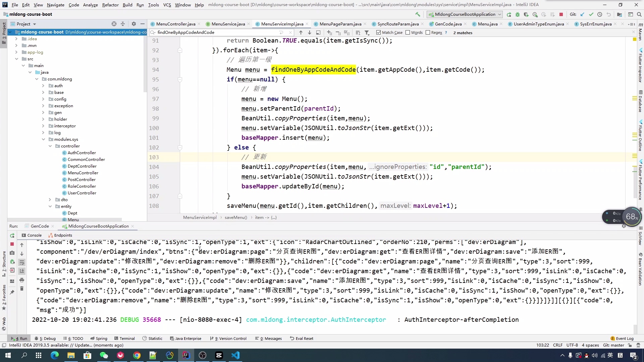
Task: Toggle soft-wrap in console
Action: click(22, 262)
